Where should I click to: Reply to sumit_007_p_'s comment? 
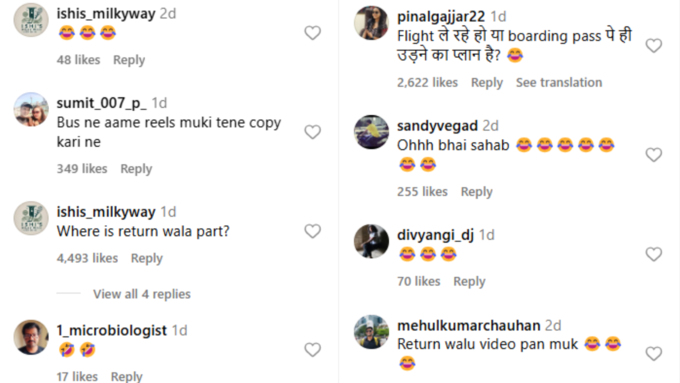tap(136, 169)
